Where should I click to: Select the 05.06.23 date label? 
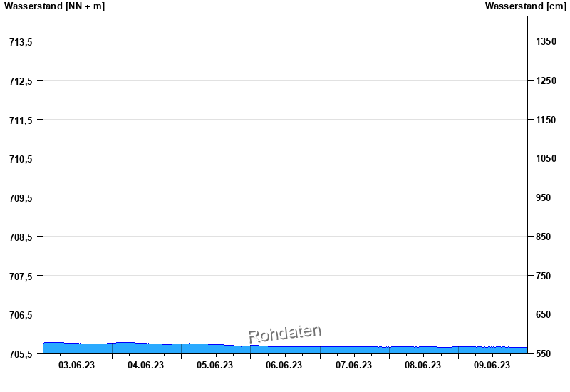[x=215, y=366]
